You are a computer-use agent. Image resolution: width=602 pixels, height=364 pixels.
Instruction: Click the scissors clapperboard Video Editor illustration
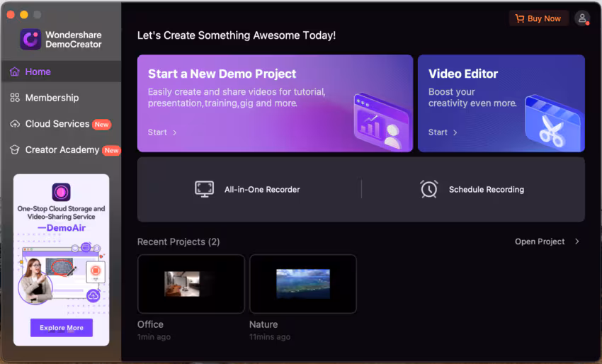(x=553, y=122)
